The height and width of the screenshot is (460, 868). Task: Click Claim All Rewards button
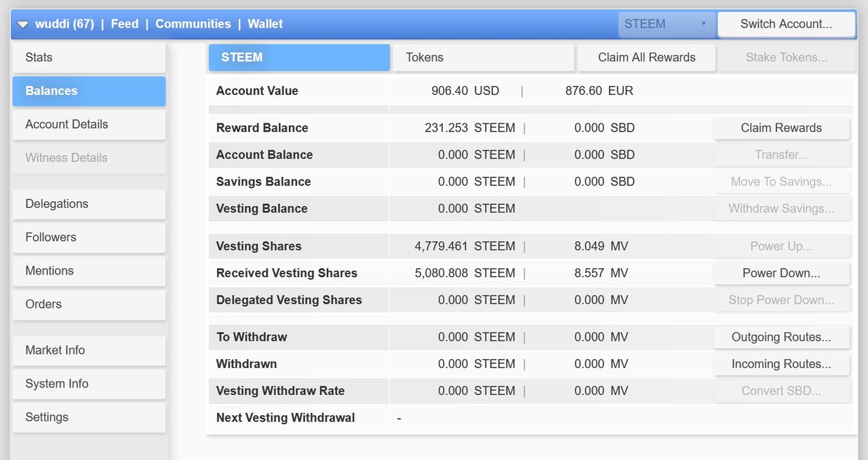point(647,58)
